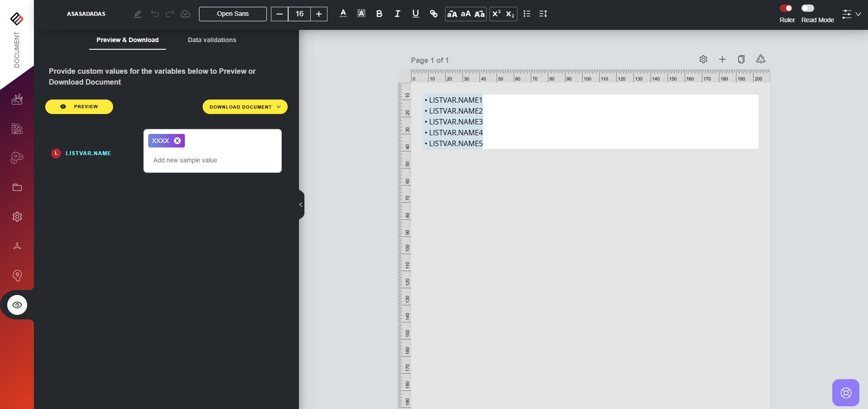
Task: Switch to Data validations tab
Action: click(212, 40)
